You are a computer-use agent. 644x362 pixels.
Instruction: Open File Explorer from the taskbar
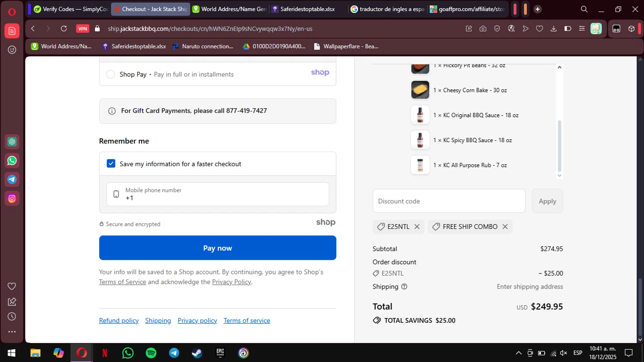[35, 353]
